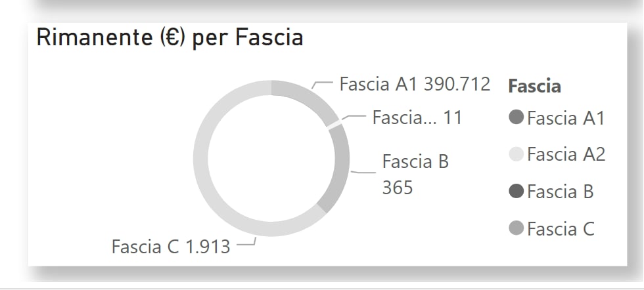Select the 'Fascia C 1.913' data label
The width and height of the screenshot is (644, 290).
coord(171,247)
